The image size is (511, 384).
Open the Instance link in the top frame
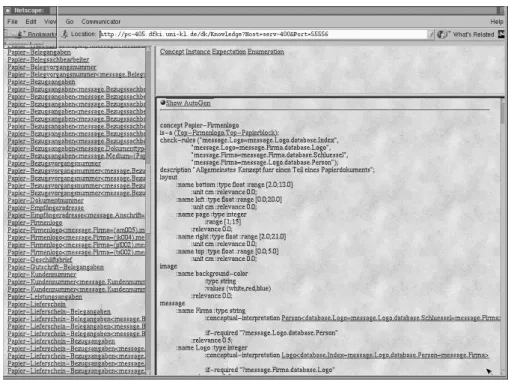(198, 52)
